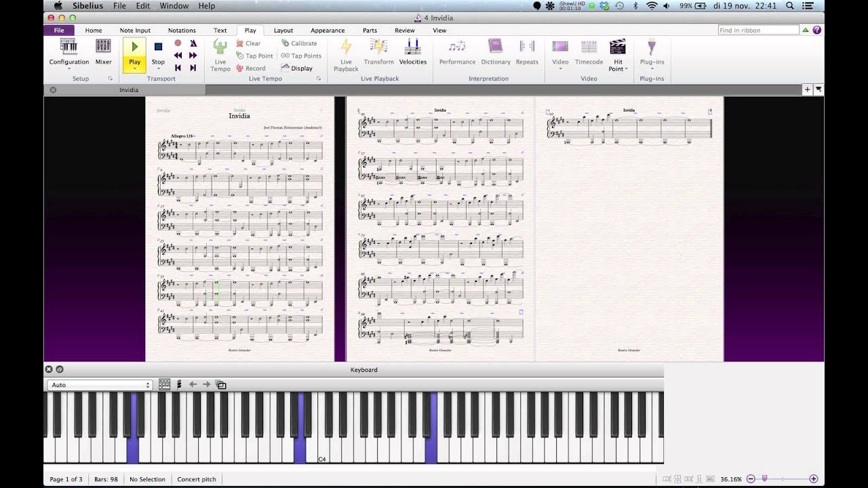Viewport: 868px width, 488px height.
Task: Close the Invidia document tab
Action: click(53, 89)
